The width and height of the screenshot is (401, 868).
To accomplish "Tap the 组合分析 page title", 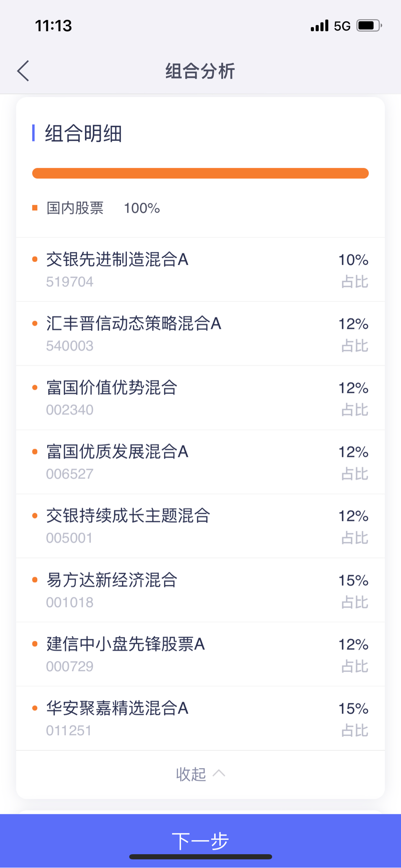I will click(200, 71).
